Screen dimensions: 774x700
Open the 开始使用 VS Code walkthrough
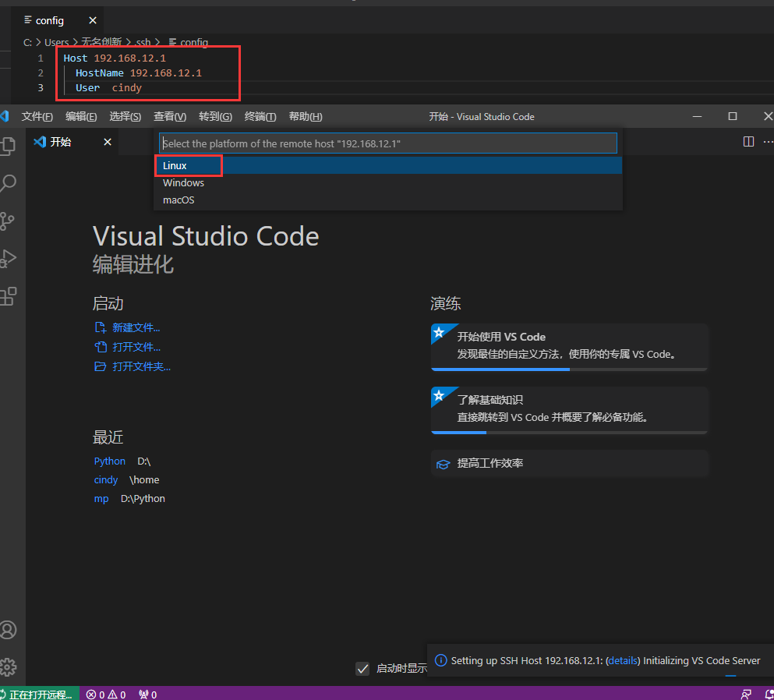click(569, 346)
